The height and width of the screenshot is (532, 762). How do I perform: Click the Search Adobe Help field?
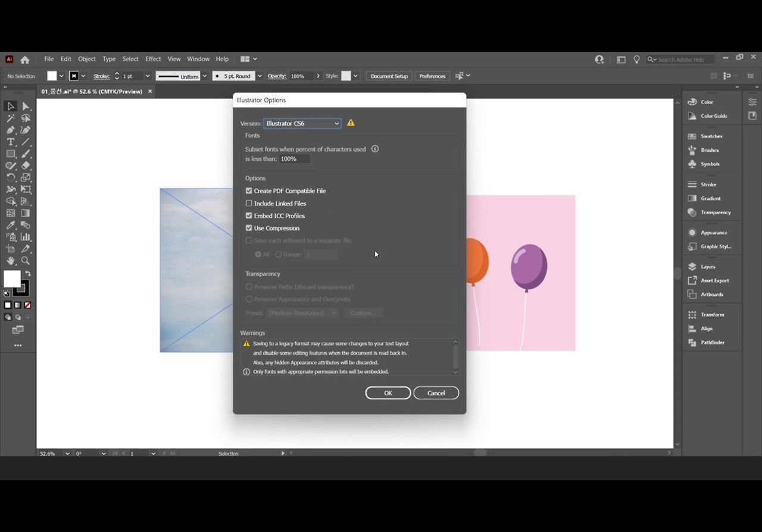tap(682, 60)
